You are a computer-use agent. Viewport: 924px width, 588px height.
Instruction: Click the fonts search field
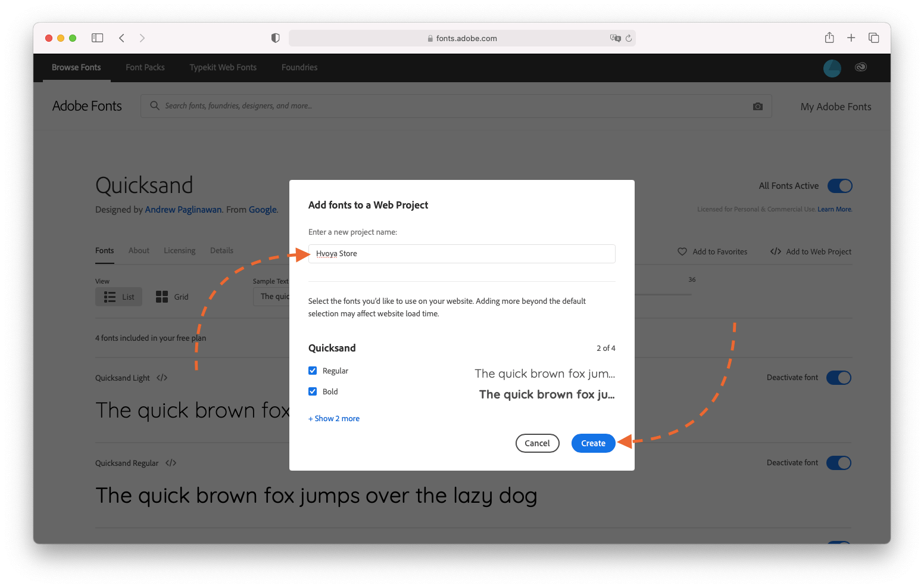click(456, 106)
